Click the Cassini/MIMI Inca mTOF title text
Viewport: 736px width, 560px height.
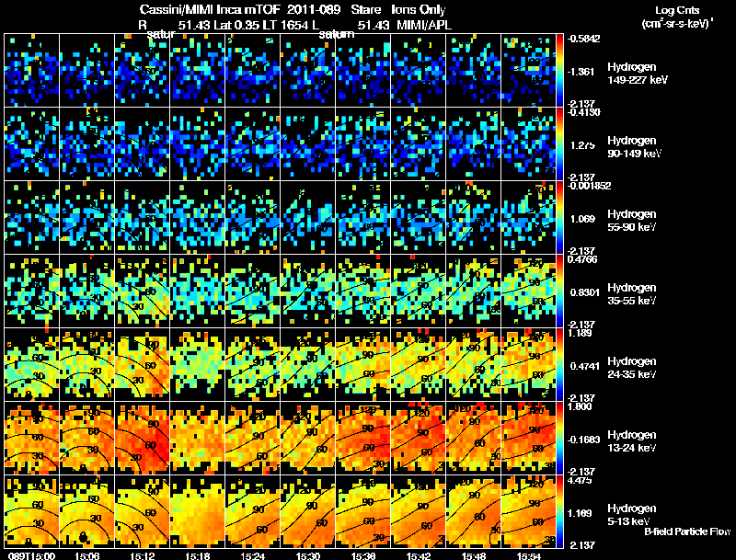pos(210,9)
